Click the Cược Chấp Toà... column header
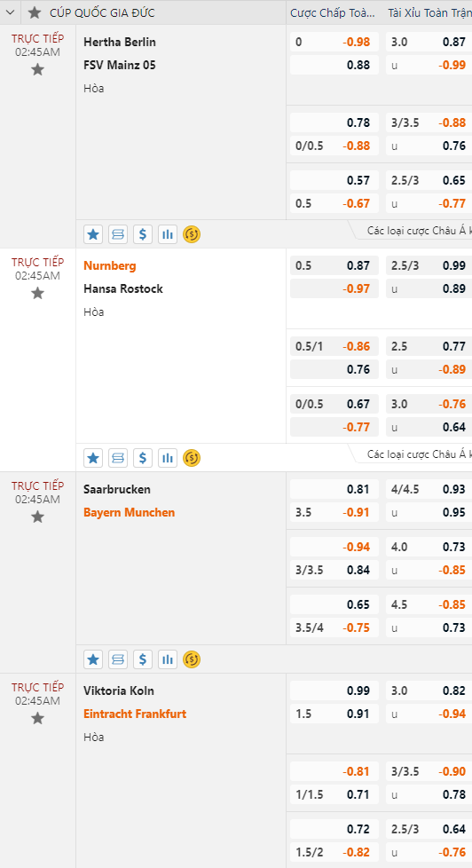Screen dimensions: 472x868 click(333, 12)
